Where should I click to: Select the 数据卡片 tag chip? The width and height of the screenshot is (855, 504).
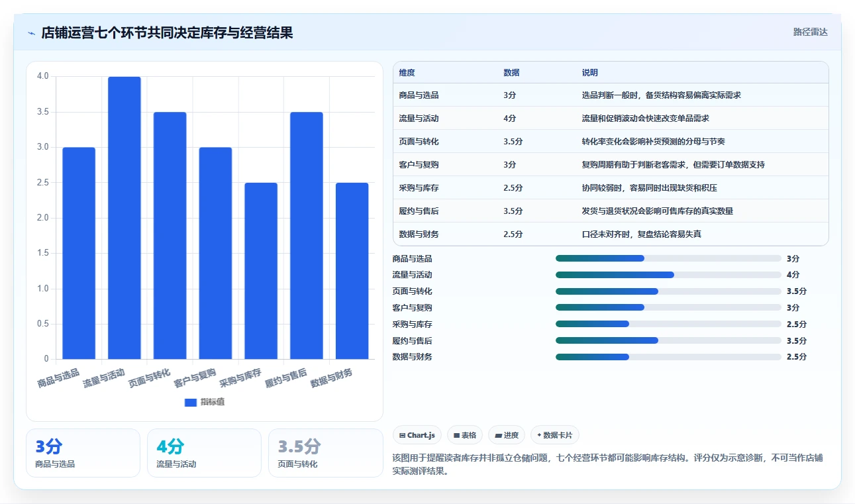click(x=555, y=435)
